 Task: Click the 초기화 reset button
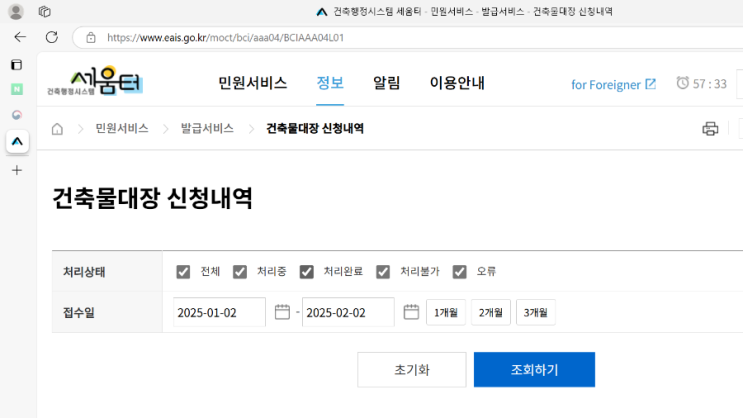coord(412,370)
